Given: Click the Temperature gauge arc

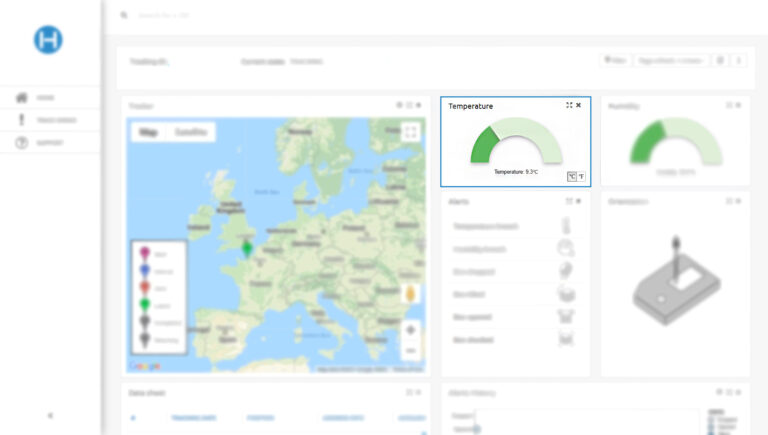Looking at the screenshot, I should click(516, 140).
